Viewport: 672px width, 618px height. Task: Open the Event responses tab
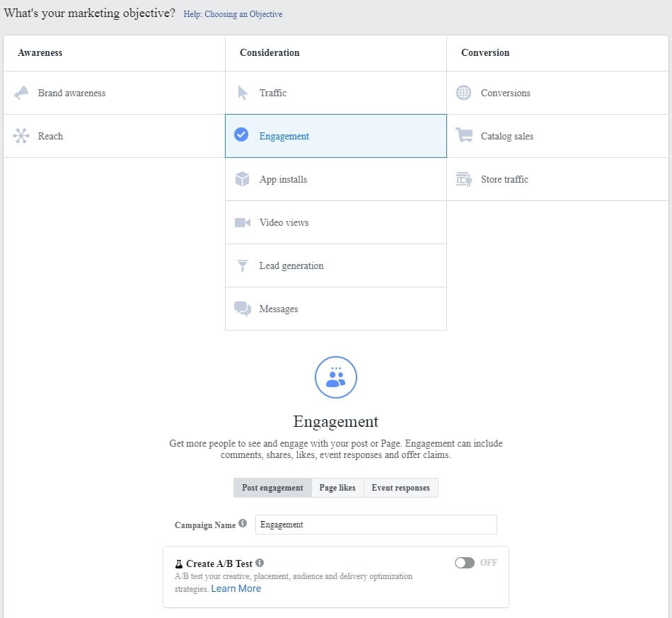[400, 487]
